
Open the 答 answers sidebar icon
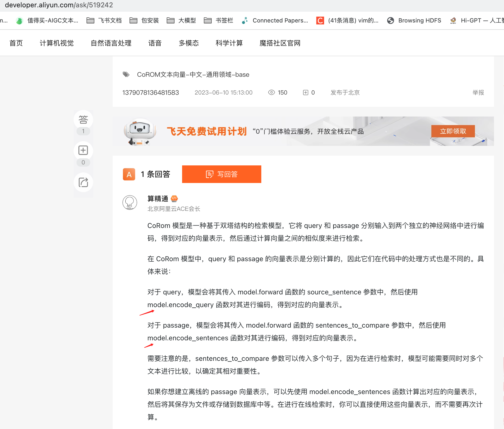pyautogui.click(x=83, y=119)
